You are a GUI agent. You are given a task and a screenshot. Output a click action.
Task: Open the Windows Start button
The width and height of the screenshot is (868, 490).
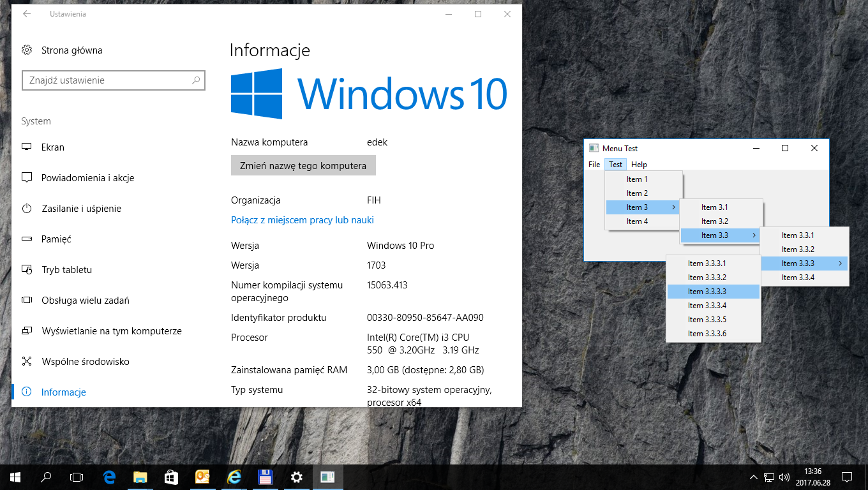click(x=15, y=477)
